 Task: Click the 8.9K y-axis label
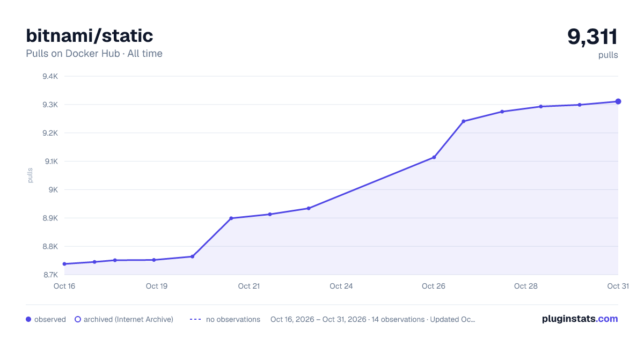pos(50,218)
